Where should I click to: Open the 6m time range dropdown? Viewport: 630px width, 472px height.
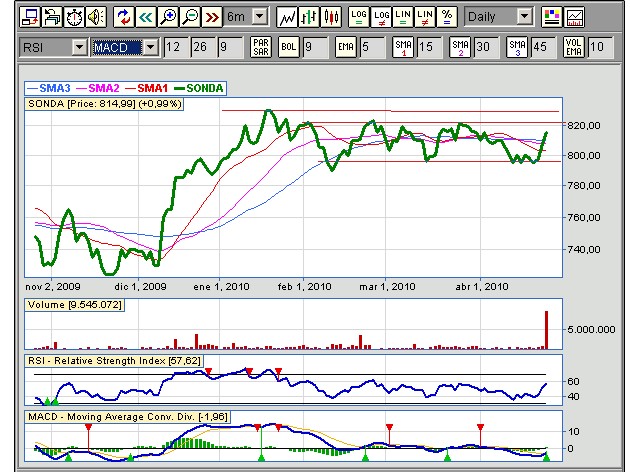(260, 17)
